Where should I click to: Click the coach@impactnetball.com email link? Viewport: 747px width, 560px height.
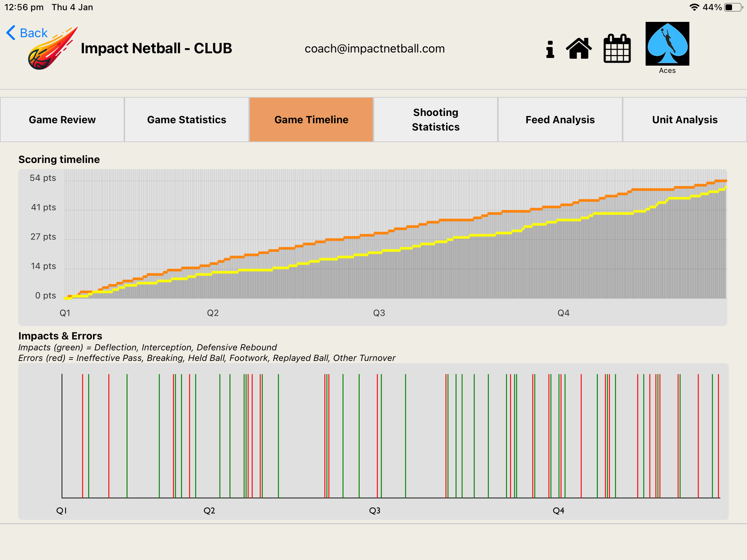[375, 48]
